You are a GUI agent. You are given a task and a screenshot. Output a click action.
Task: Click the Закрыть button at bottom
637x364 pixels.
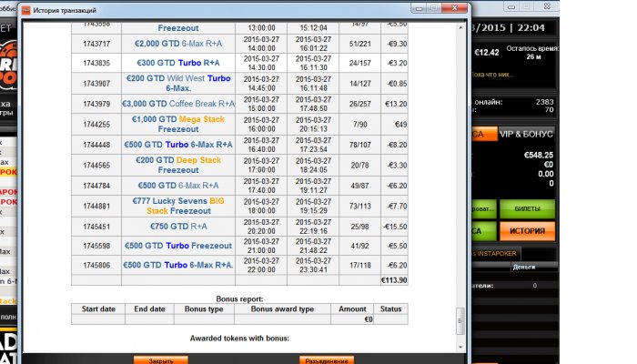click(161, 360)
